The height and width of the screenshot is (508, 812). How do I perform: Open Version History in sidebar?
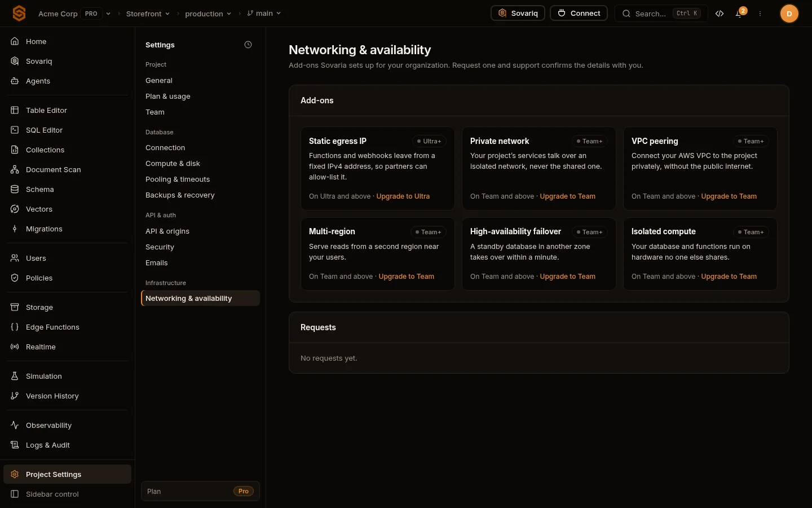tap(68, 396)
